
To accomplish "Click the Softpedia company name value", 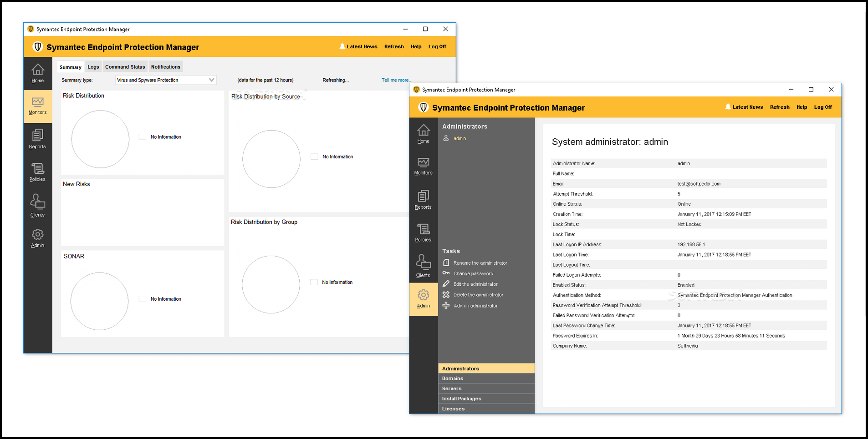I will coord(687,346).
